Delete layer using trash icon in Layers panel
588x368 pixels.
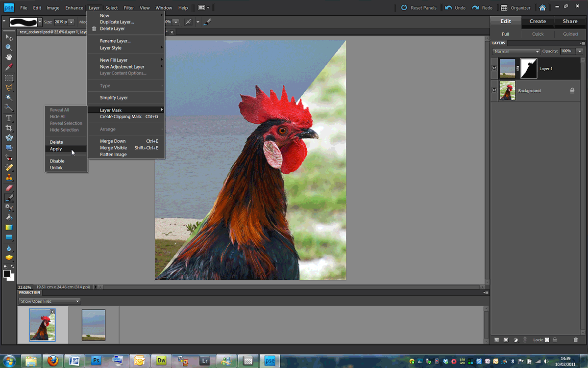click(576, 340)
